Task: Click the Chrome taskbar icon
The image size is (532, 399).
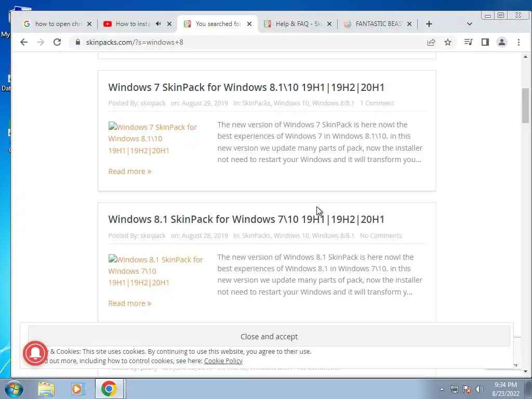Action: tap(109, 389)
